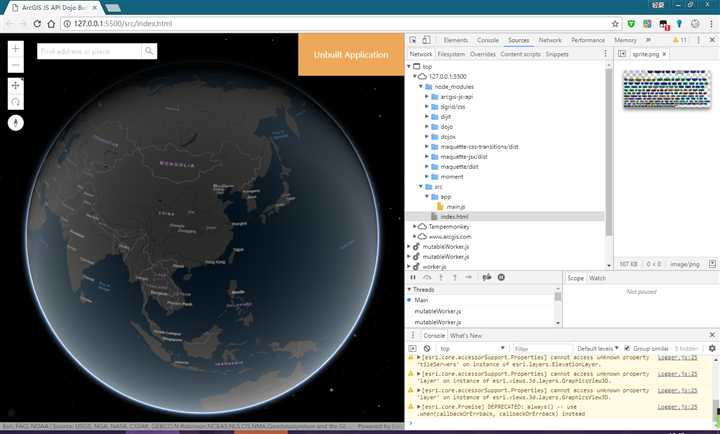Image resolution: width=720 pixels, height=434 pixels.
Task: Toggle deactivate breakpoints button
Action: [487, 277]
